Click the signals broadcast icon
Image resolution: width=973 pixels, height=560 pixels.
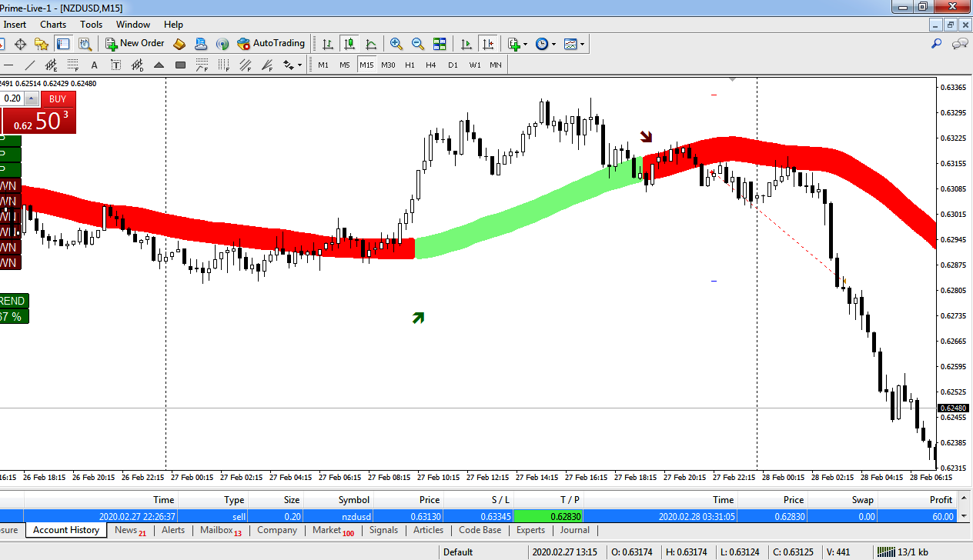tap(222, 44)
